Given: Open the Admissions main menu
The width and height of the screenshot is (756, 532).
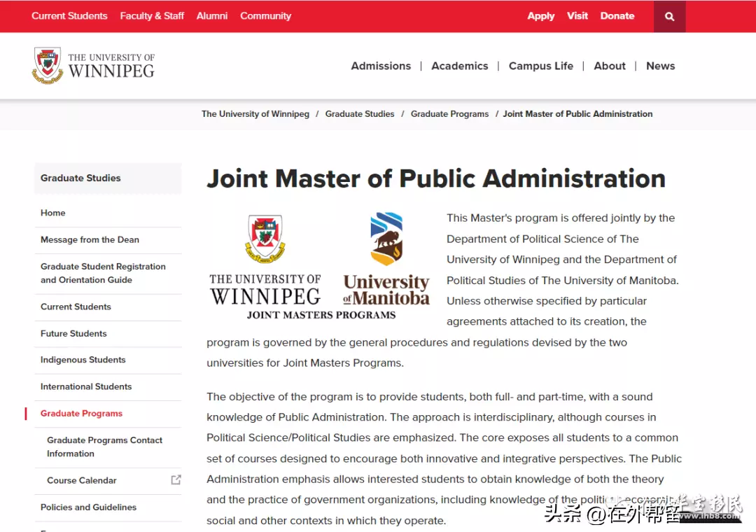Looking at the screenshot, I should pyautogui.click(x=381, y=66).
